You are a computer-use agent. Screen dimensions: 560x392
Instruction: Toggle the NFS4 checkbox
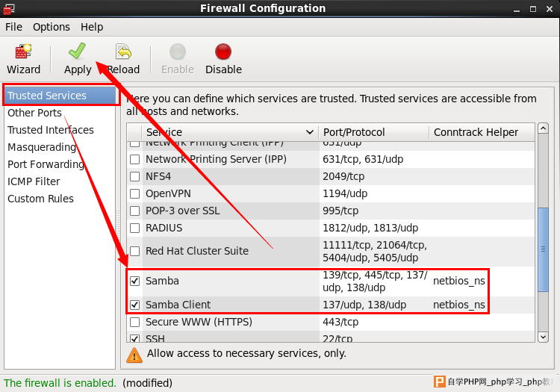[134, 176]
